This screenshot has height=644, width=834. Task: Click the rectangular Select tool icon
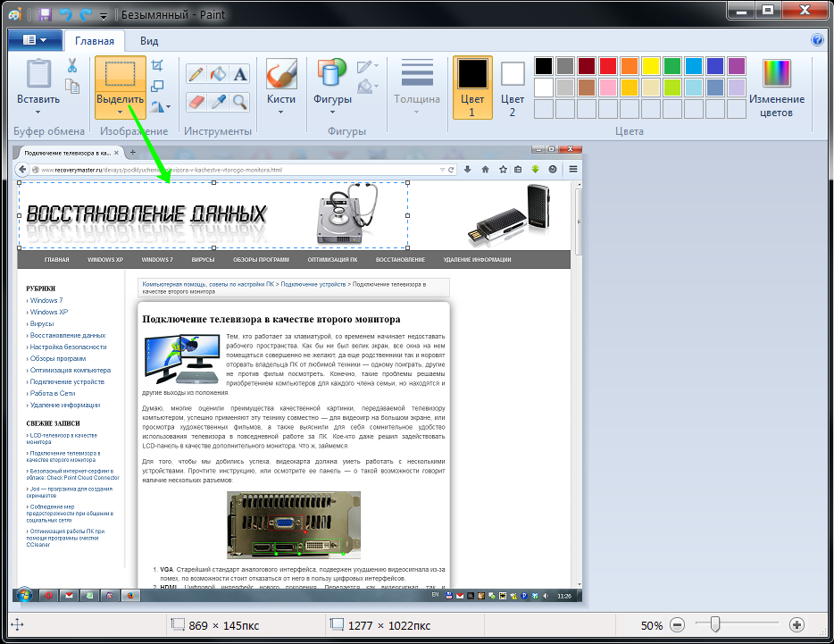click(x=121, y=74)
